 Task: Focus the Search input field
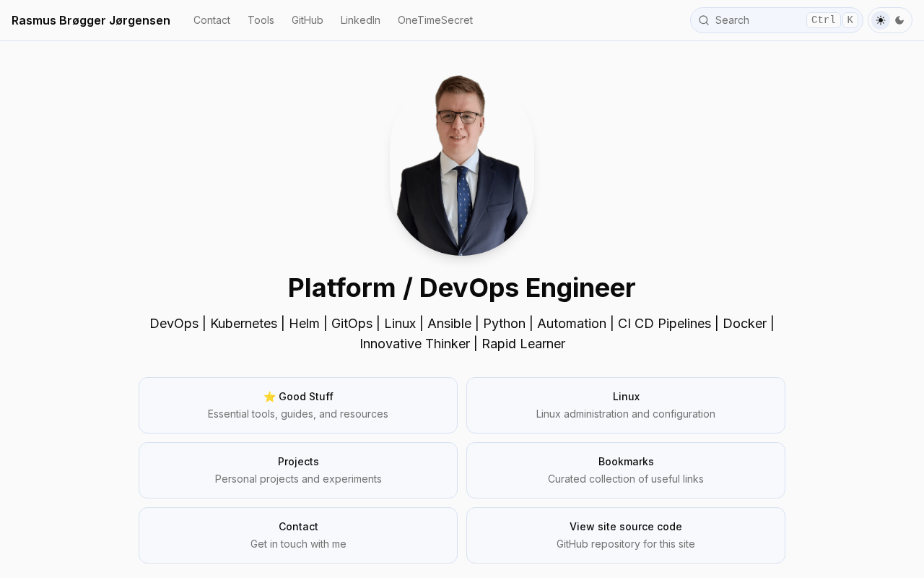click(754, 20)
